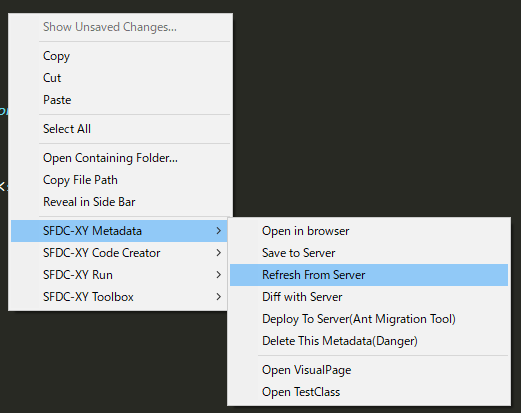Expand SFDC-XY Code Creator submenu arrow

218,253
